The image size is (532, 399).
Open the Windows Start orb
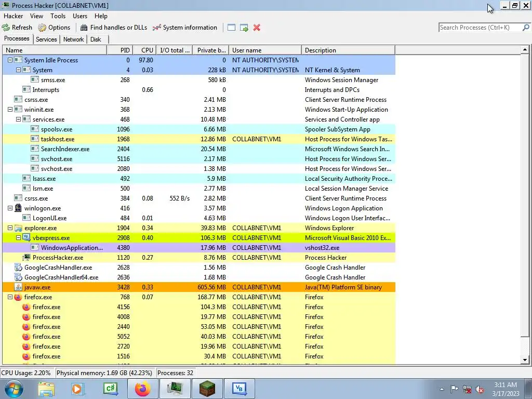[14, 389]
